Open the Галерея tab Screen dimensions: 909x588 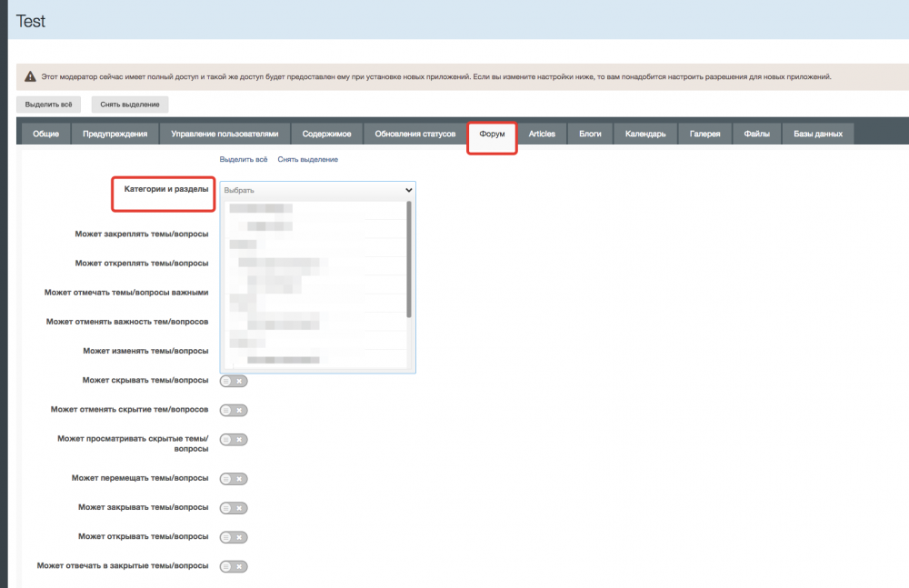704,135
